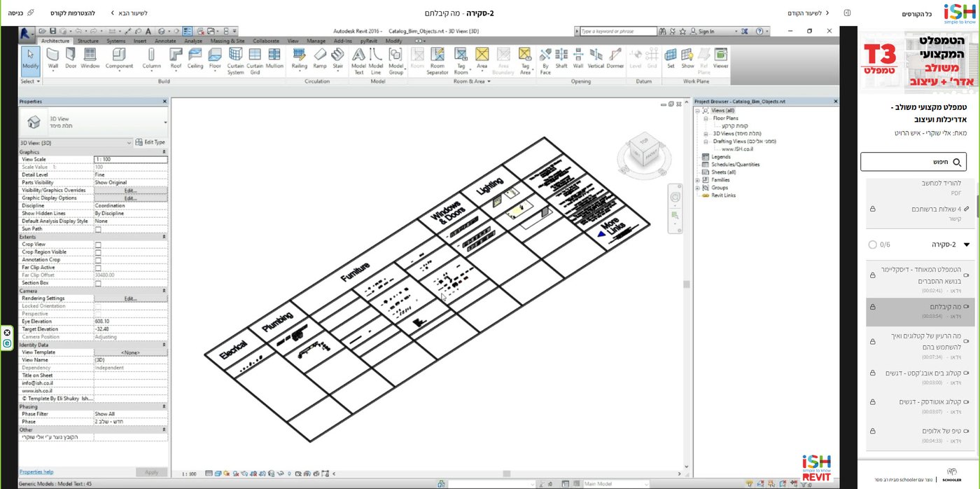Toggle the Sun Path checkbox
Screen dimensions: 980x489
98,229
